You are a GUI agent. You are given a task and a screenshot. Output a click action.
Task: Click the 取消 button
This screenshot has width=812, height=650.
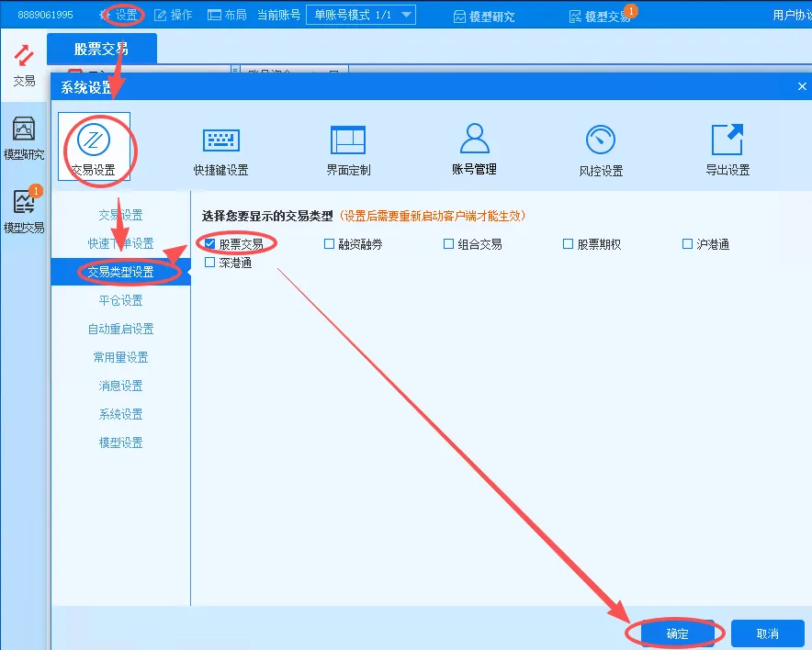coord(768,633)
